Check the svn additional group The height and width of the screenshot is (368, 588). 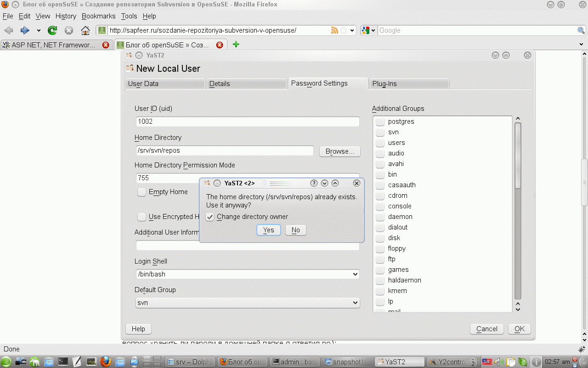380,132
